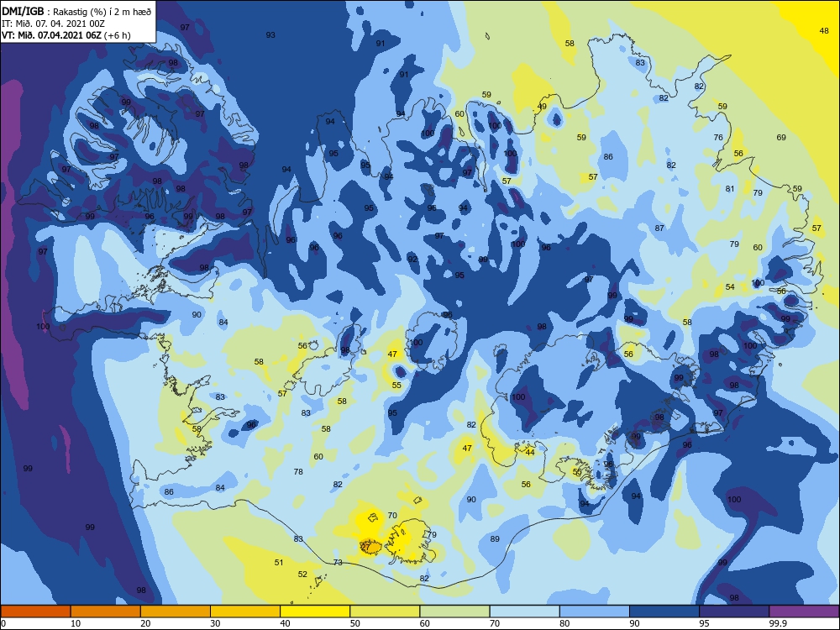Click the title text 'DMI/IGB : Rakastig (%) í 2 m hæð'
This screenshot has height=630, width=840.
[x=76, y=12]
